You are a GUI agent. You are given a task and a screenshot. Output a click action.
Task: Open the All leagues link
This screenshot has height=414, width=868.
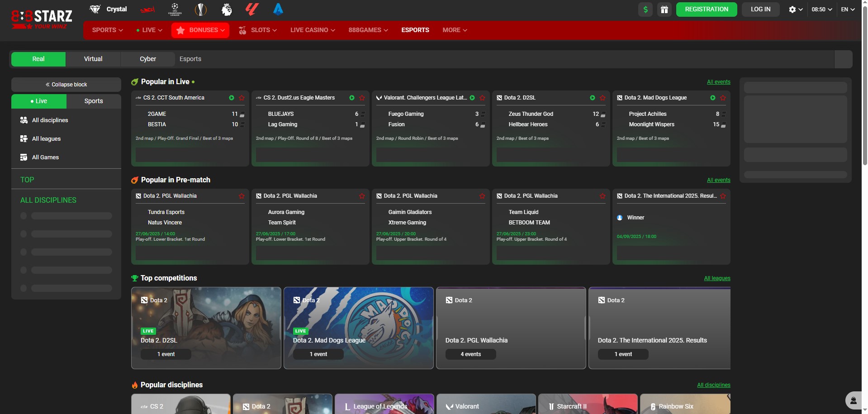click(x=717, y=278)
